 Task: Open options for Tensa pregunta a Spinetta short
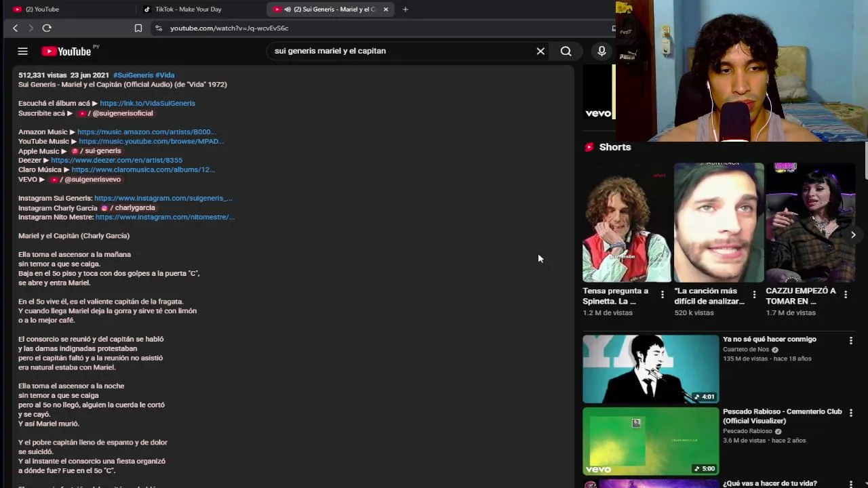pos(663,295)
